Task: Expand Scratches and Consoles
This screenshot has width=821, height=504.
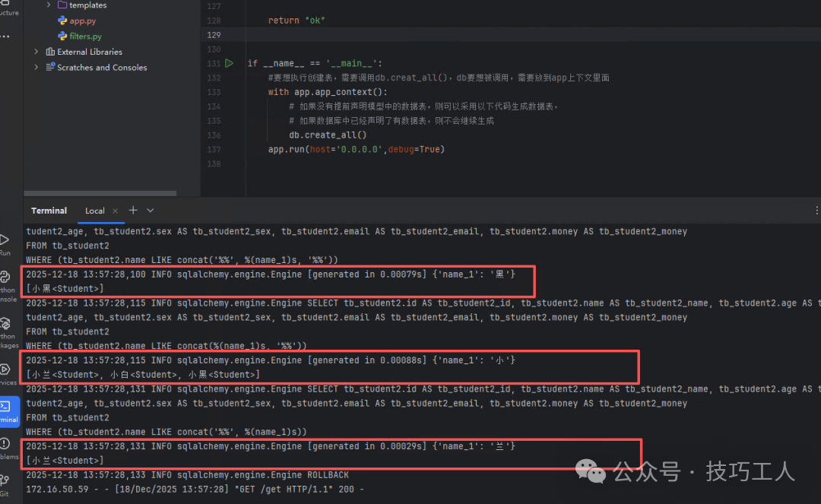Action: (x=36, y=67)
